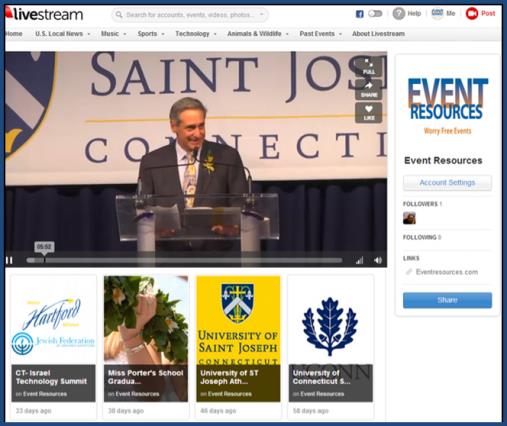This screenshot has height=426, width=507.
Task: Click the Event Resources logo image
Action: (447, 106)
